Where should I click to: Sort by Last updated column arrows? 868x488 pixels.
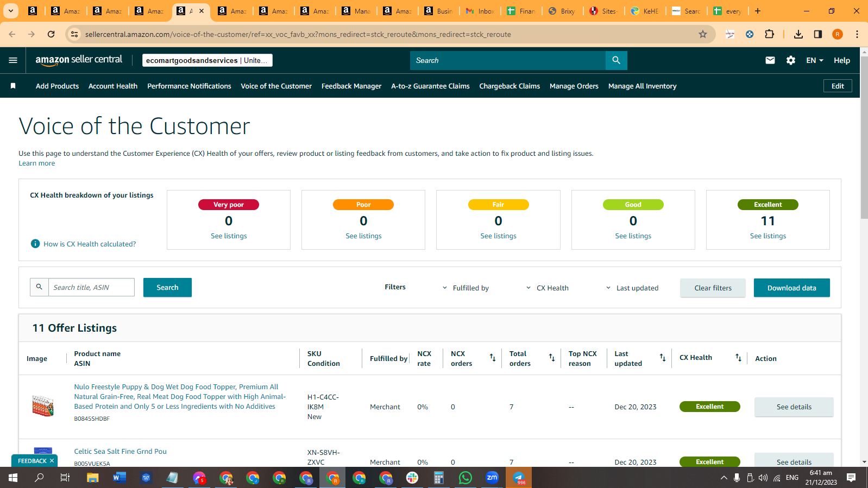(663, 358)
